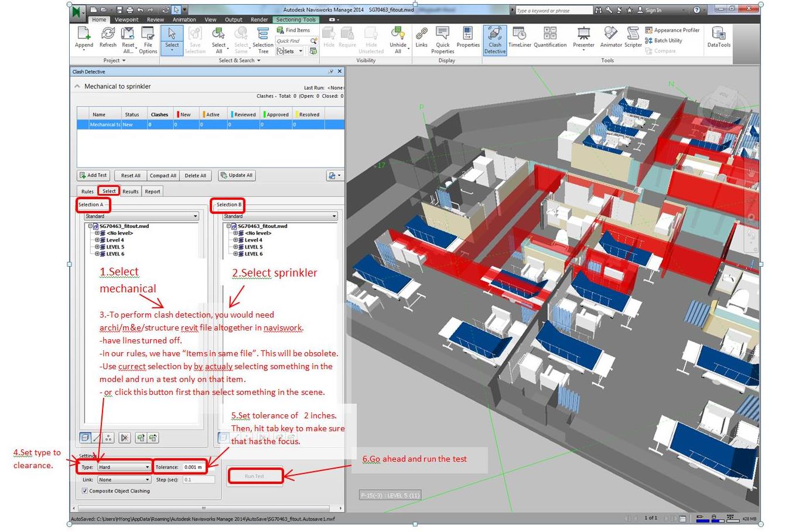Image resolution: width=809 pixels, height=532 pixels.
Task: Switch to the Viewpoint ribbon tab
Action: coord(127,19)
